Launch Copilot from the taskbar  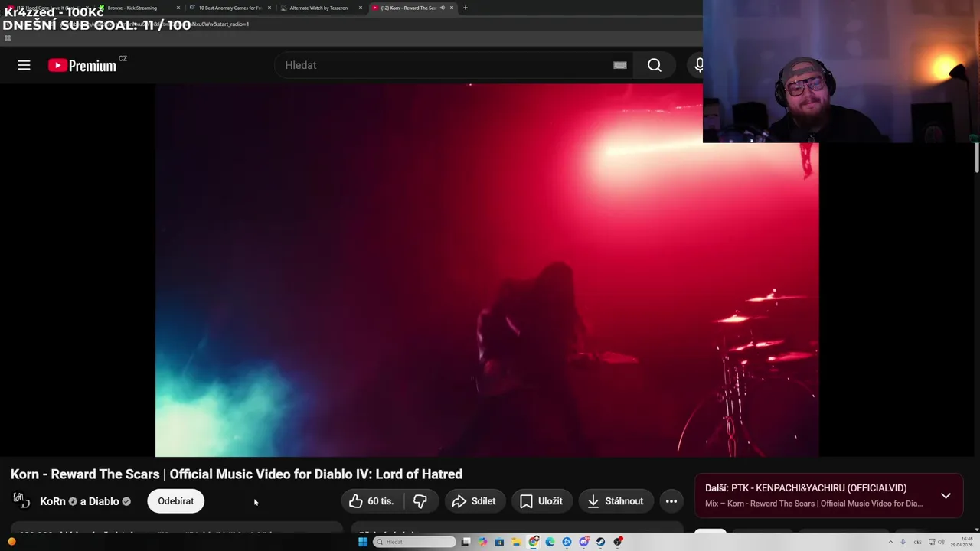point(482,542)
